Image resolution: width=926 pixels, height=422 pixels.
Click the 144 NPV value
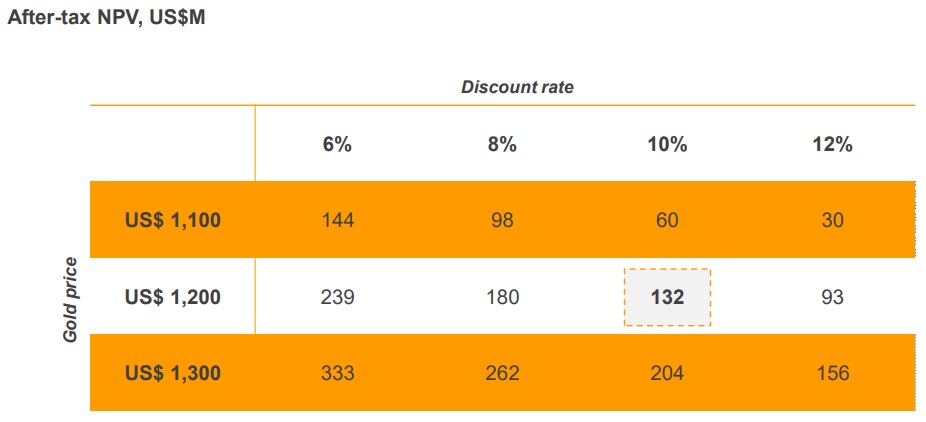337,221
